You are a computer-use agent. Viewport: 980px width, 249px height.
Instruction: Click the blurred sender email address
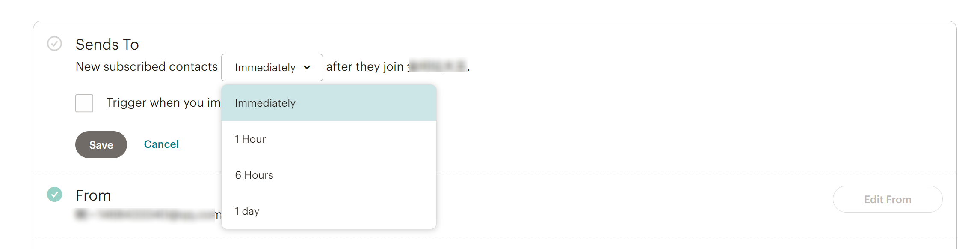145,214
